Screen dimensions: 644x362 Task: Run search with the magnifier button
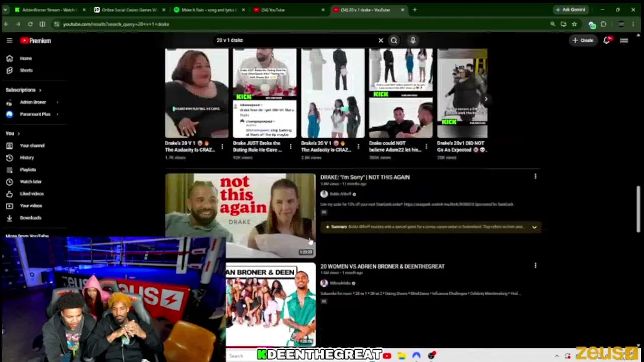pos(394,40)
